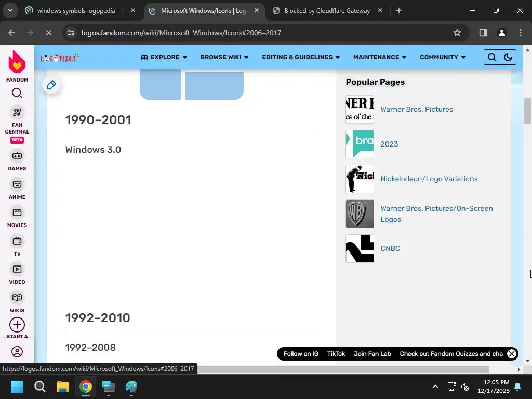This screenshot has height=399, width=532.
Task: Click the page vertical scrollbar thumb
Action: pos(528,111)
